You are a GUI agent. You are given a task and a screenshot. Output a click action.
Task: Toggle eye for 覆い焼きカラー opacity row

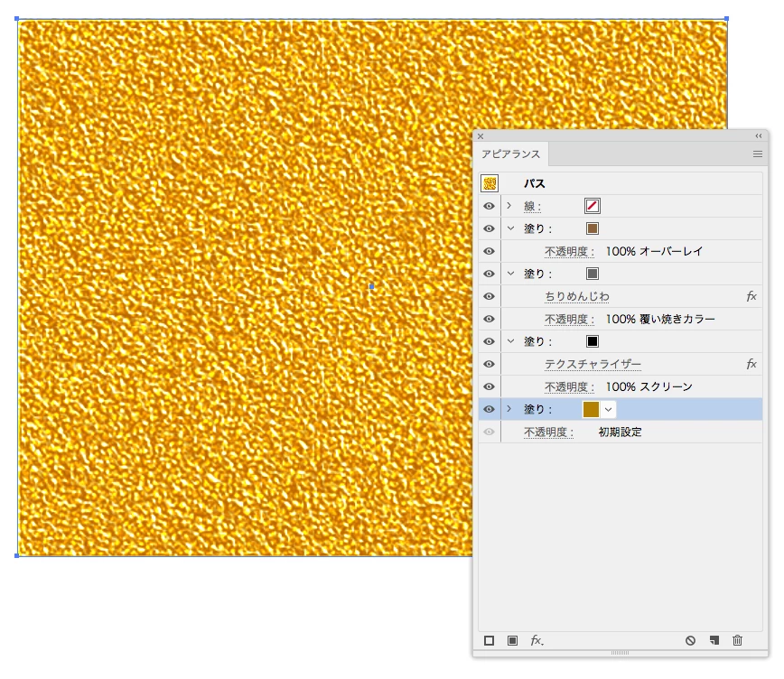(489, 319)
